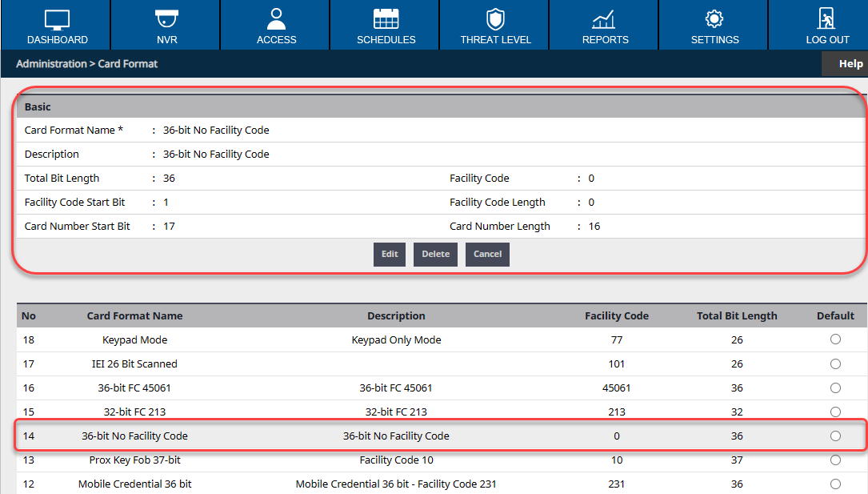Click the Total Bit Length column header

(x=736, y=315)
